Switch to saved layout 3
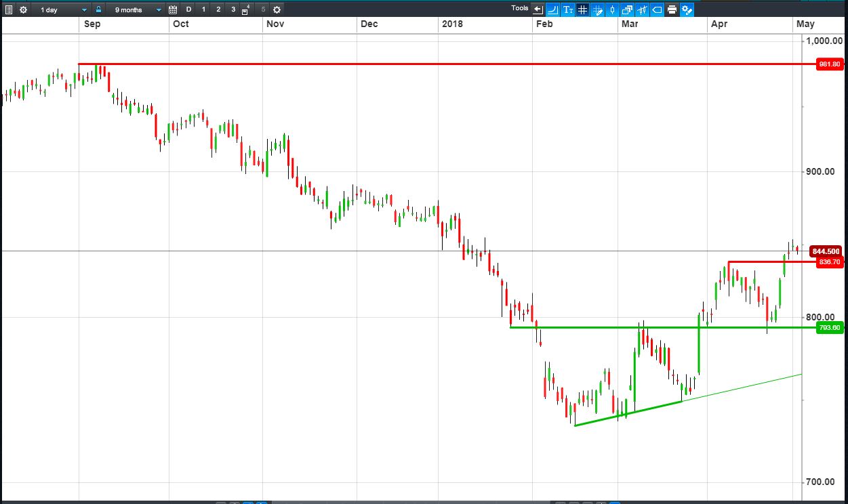This screenshot has height=504, width=848. tap(233, 9)
